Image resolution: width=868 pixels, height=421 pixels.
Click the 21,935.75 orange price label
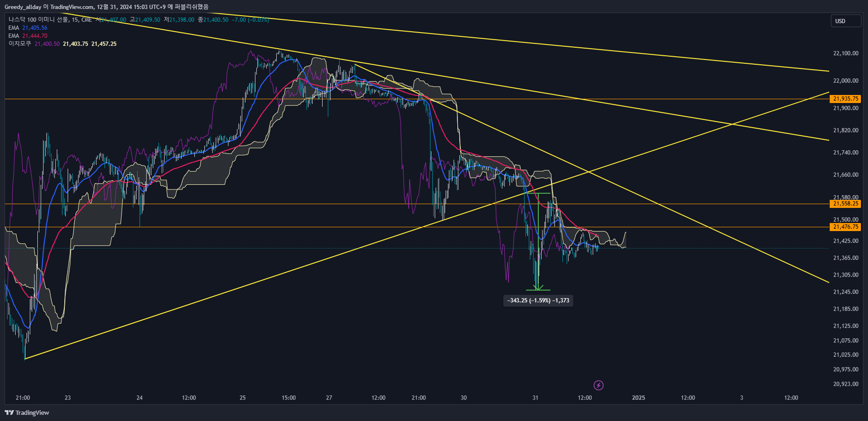(x=846, y=99)
